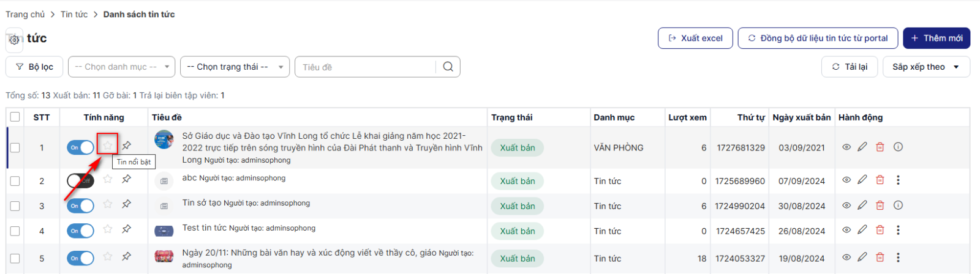Open three-dot more menu in row 2
This screenshot has width=980, height=274.
click(x=898, y=180)
